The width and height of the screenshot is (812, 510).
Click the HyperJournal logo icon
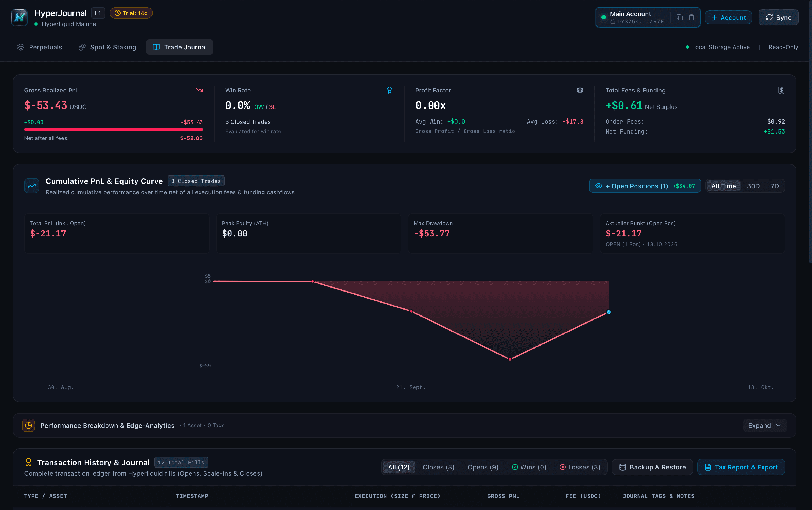19,17
